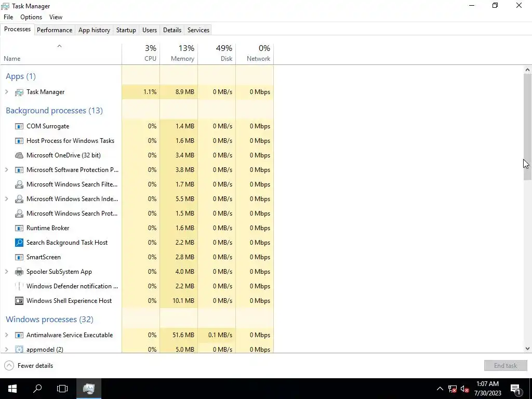532x399 pixels.
Task: Open the Action Center notification icon
Action: (515, 389)
